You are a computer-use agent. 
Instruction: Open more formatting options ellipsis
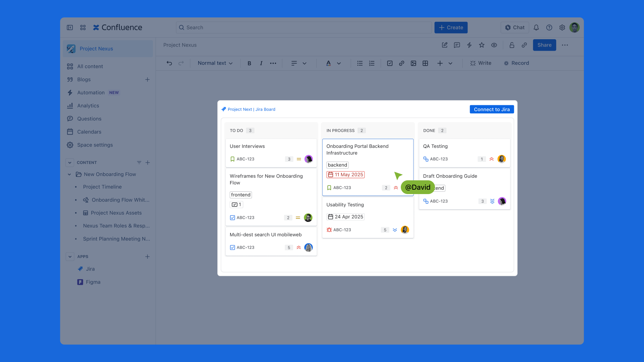[273, 63]
